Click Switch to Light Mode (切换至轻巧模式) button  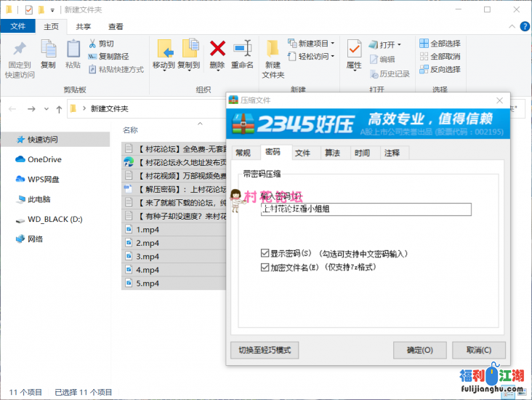pyautogui.click(x=264, y=350)
